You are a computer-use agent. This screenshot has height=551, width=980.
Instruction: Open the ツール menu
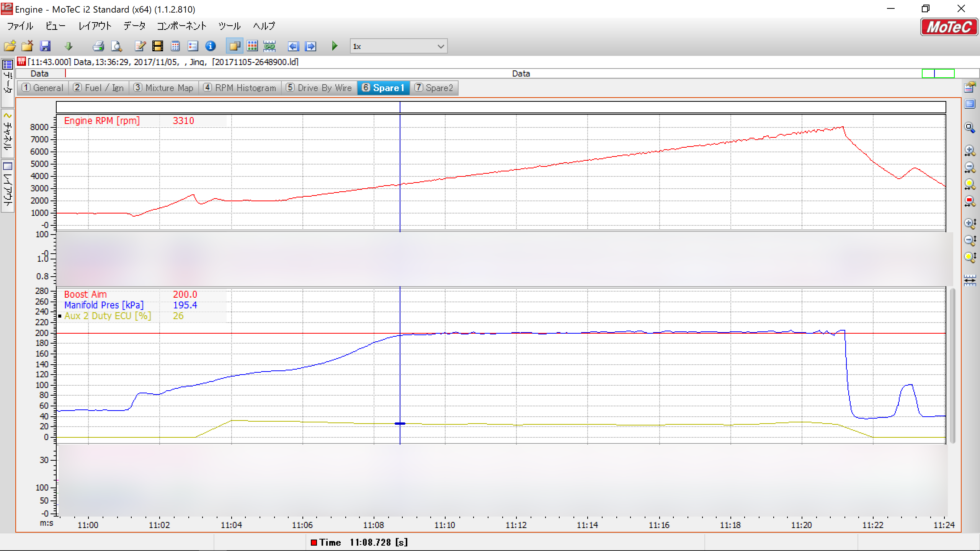pyautogui.click(x=229, y=26)
